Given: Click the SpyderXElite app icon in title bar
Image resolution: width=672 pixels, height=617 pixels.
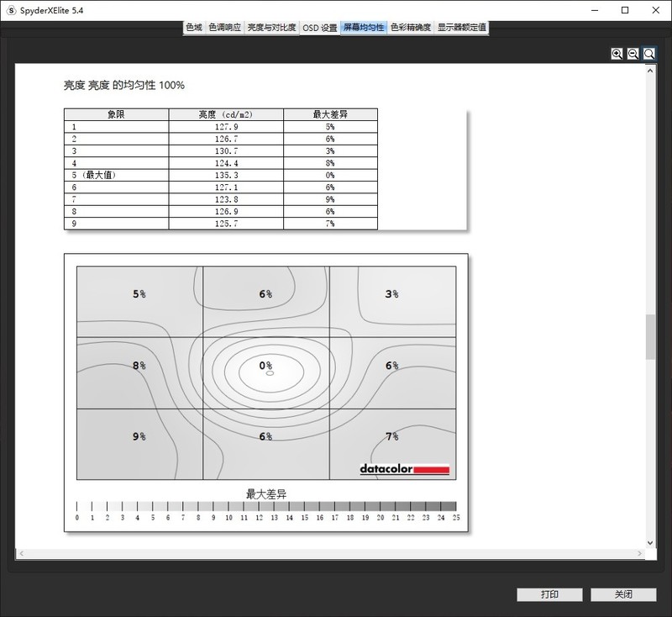Looking at the screenshot, I should tap(11, 10).
